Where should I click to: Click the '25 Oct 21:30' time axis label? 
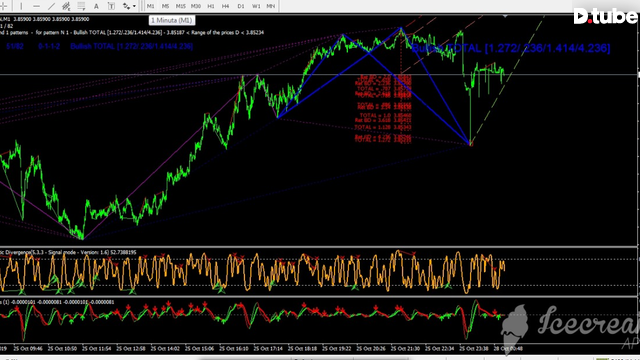405,349
